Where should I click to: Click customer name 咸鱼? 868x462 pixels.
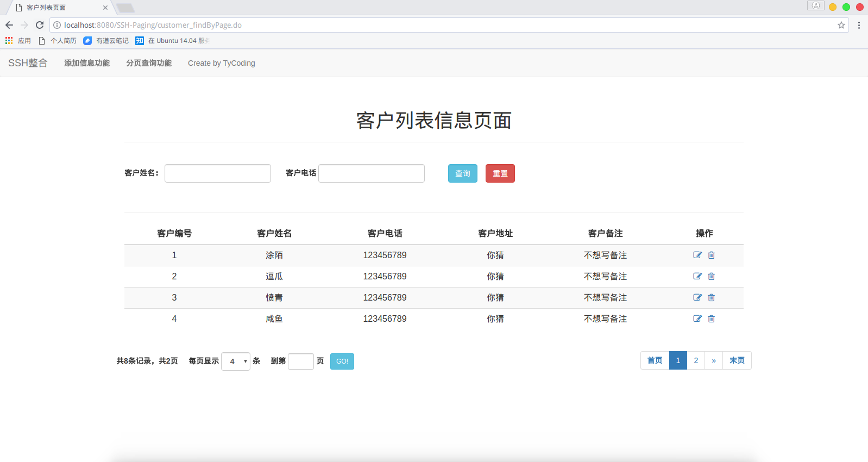pos(274,319)
